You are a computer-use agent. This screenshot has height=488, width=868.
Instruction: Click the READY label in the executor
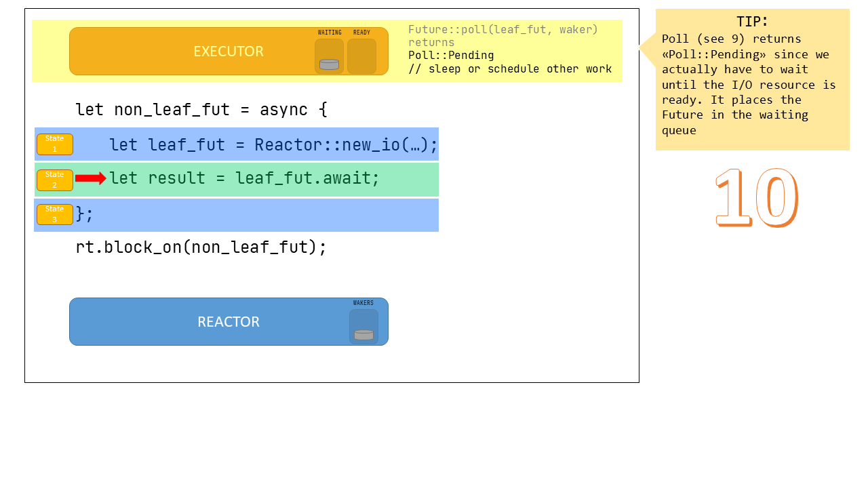point(361,33)
